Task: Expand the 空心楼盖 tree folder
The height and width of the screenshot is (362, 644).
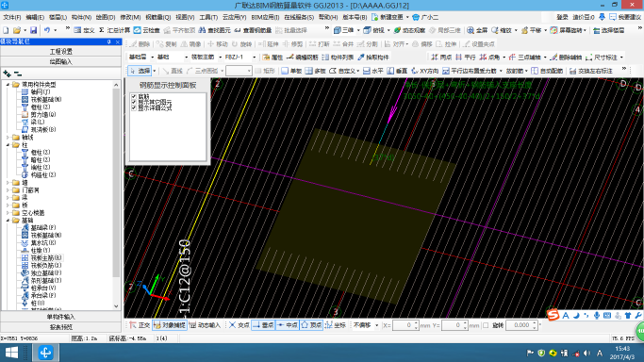Action: [x=8, y=213]
